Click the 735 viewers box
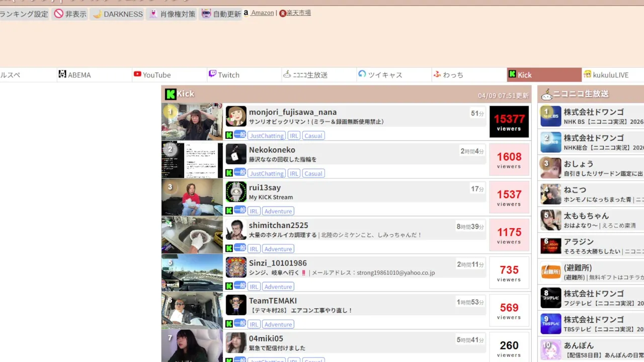Screen dimensions: 644x362 coord(509,273)
